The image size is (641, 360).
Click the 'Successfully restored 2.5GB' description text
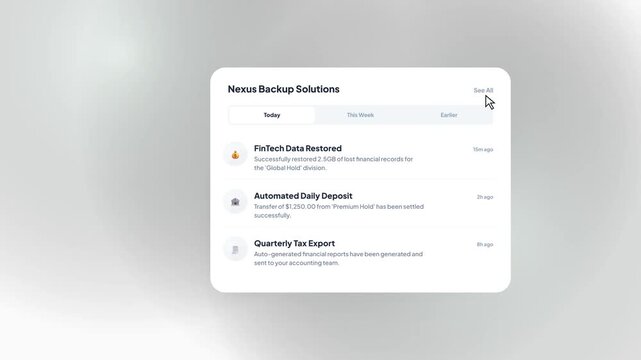[333, 163]
